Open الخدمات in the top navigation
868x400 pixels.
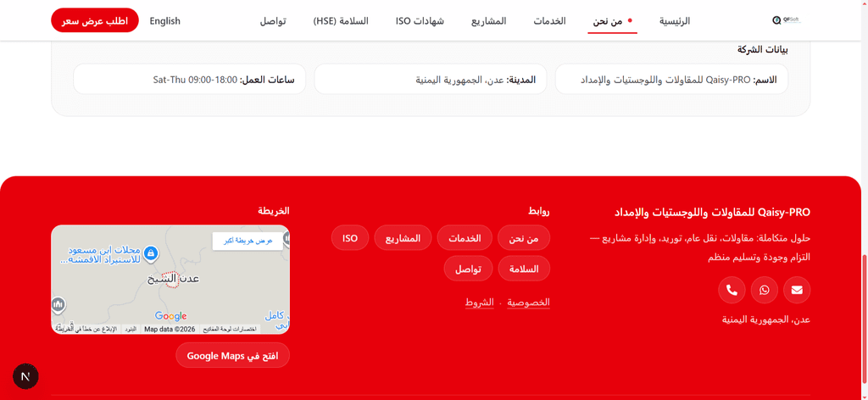point(549,21)
